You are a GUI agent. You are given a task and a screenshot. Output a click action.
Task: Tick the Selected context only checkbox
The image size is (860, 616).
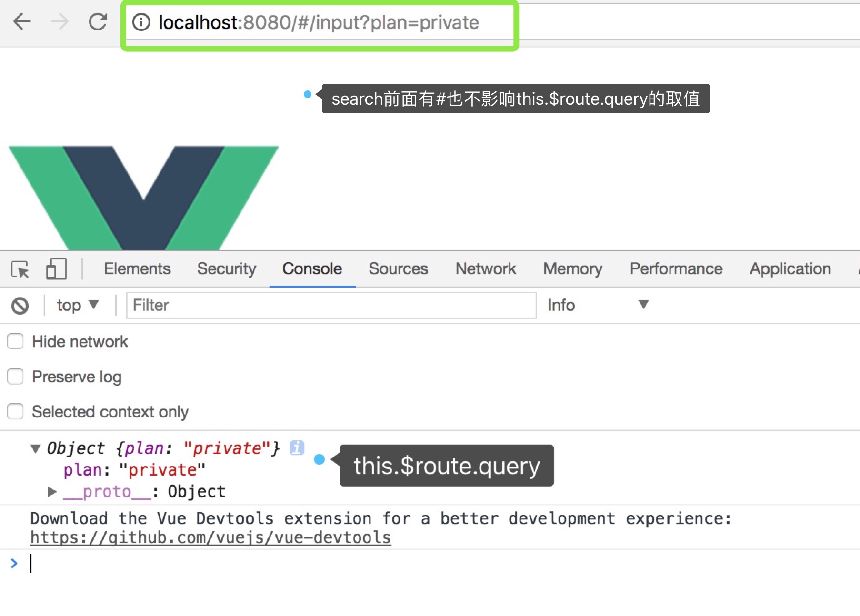click(15, 411)
